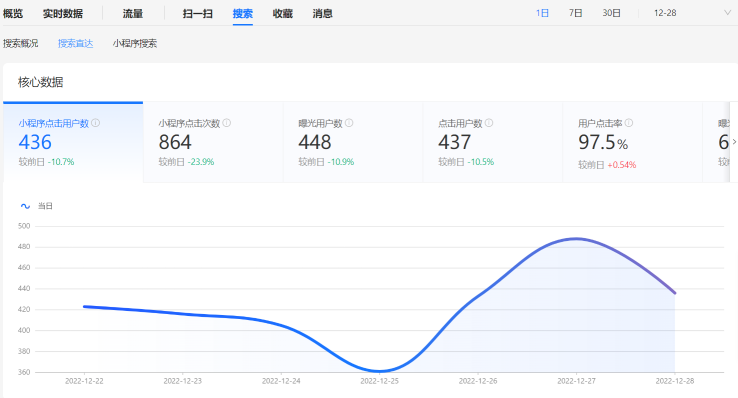Toggle the 当日 legend line icon
The height and width of the screenshot is (398, 738).
click(x=25, y=206)
